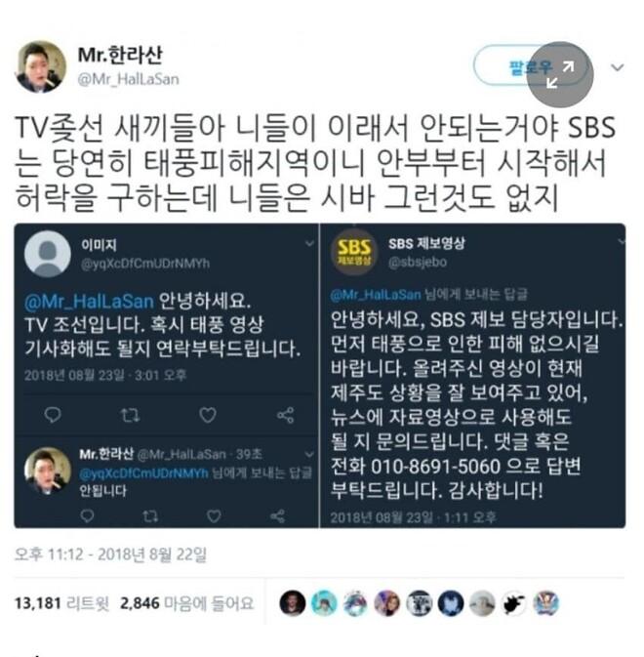View the 2,846 마음에 들어요 likes list

pyautogui.click(x=187, y=603)
